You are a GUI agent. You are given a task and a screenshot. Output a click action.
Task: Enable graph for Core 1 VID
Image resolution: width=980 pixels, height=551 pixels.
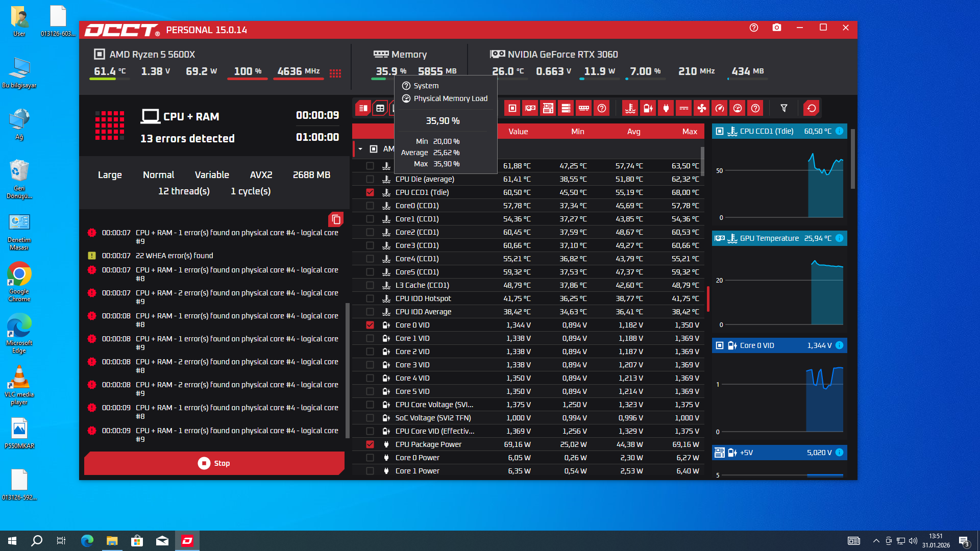[370, 338]
